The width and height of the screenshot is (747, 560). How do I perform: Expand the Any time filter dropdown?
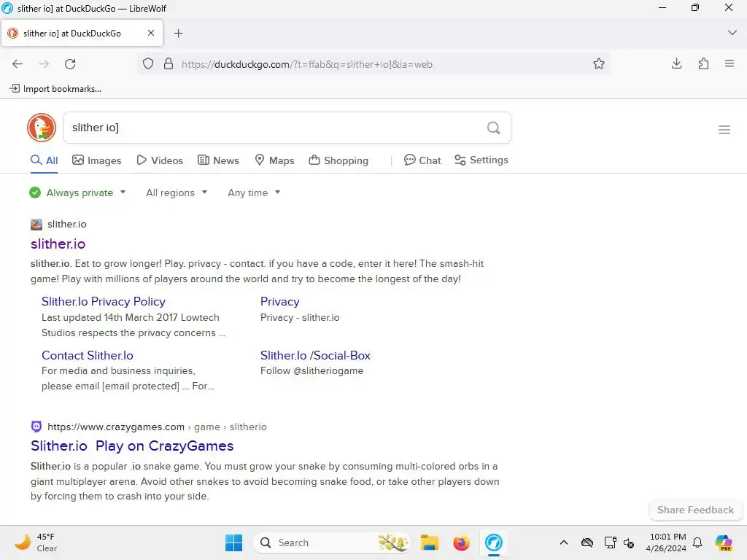tap(254, 192)
